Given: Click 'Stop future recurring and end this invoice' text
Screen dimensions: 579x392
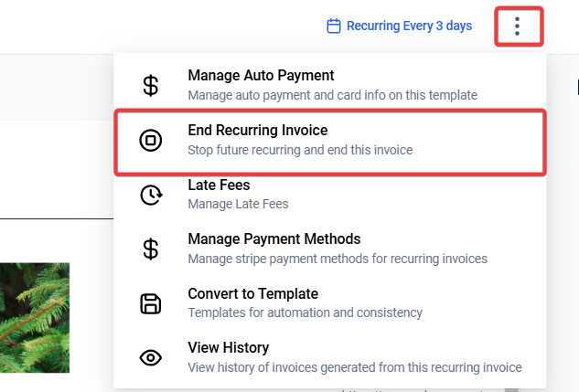Looking at the screenshot, I should point(300,150).
